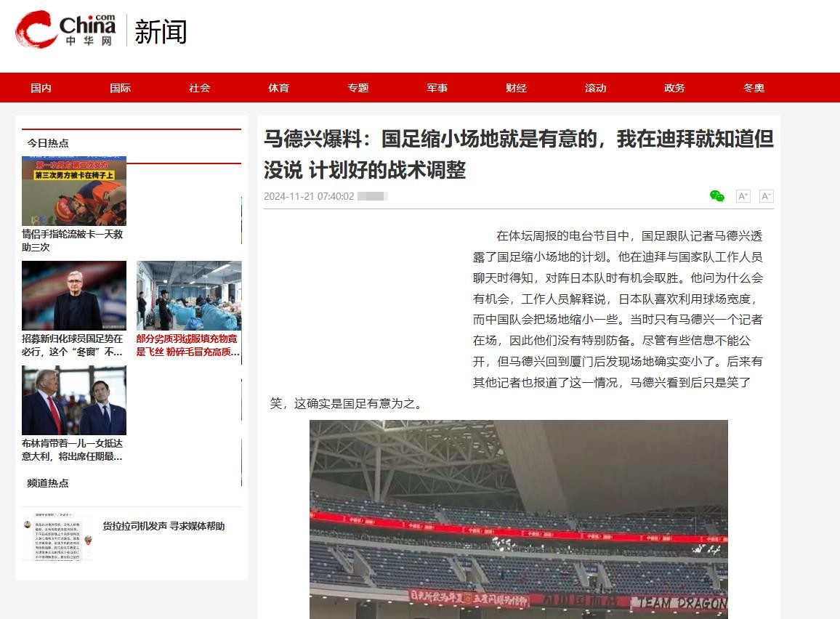Decrease font size with A- icon
Image resolution: width=840 pixels, height=619 pixels.
[x=766, y=196]
